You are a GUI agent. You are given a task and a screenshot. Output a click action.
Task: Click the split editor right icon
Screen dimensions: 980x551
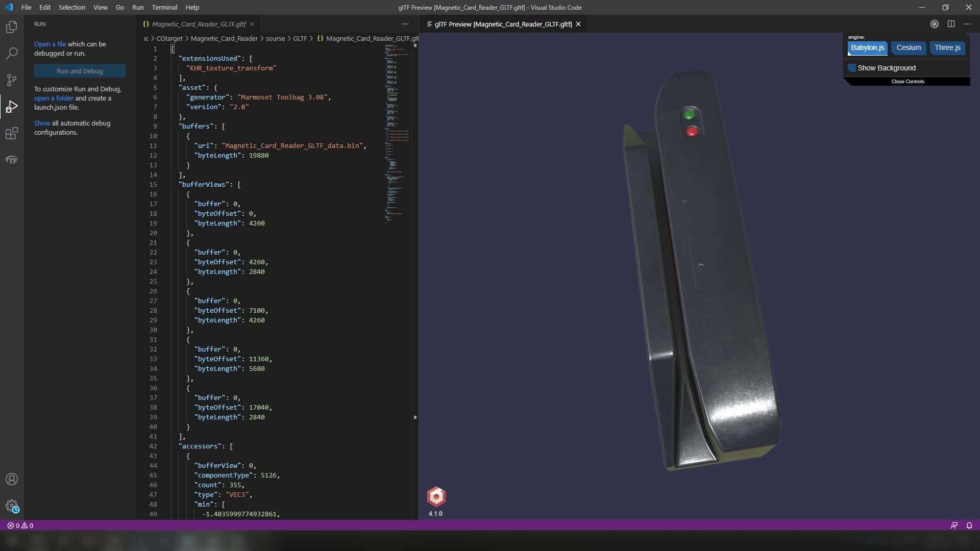(x=951, y=24)
